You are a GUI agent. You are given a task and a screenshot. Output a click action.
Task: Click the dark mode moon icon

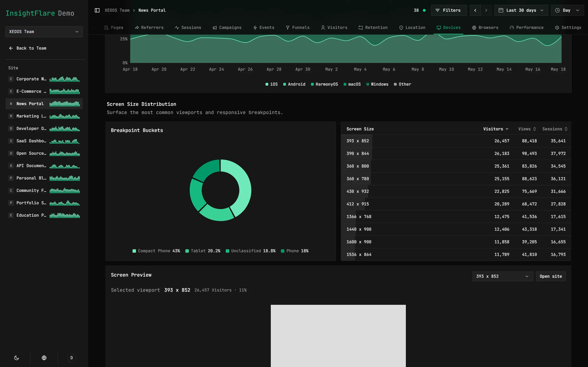pos(17,358)
